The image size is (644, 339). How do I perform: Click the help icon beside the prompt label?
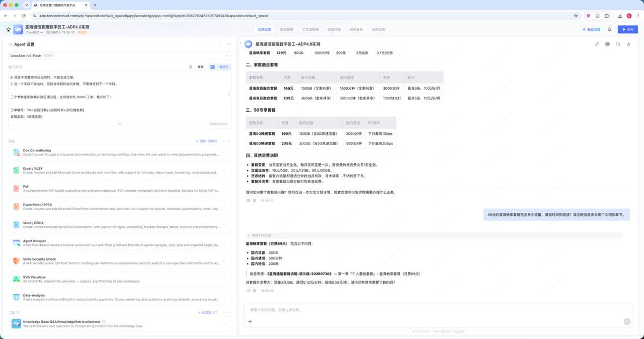(x=21, y=67)
